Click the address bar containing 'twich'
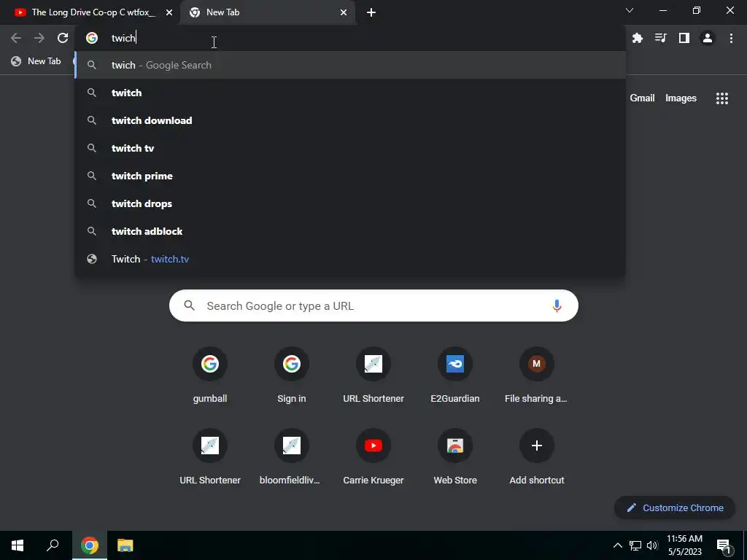Screen dimensions: 747x560 [x=350, y=38]
